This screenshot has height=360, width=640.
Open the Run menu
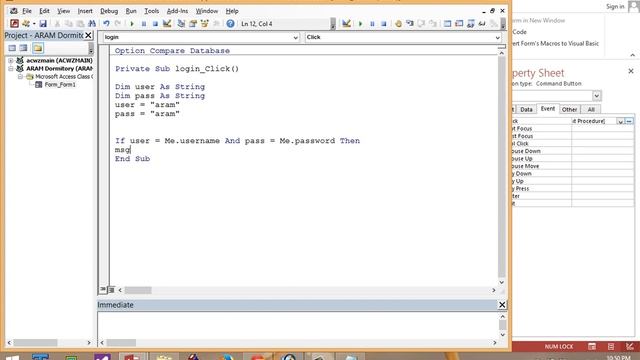(131, 11)
